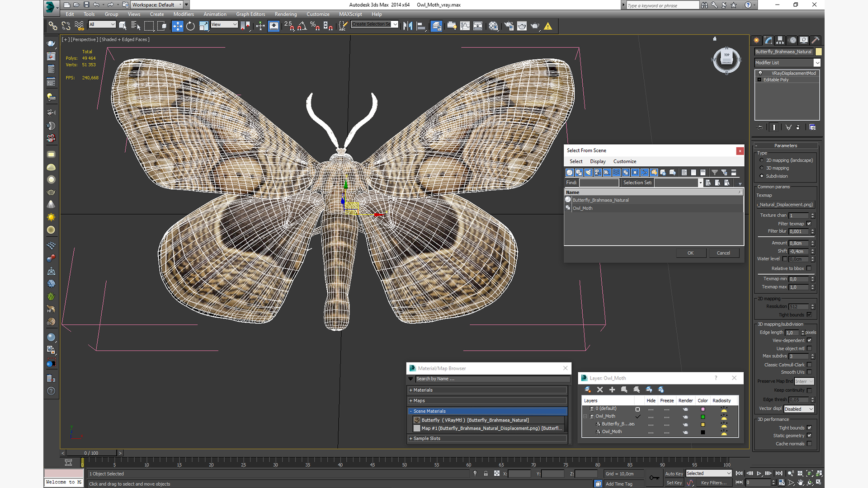Click Cancel in Select From Scene dialog

(723, 253)
